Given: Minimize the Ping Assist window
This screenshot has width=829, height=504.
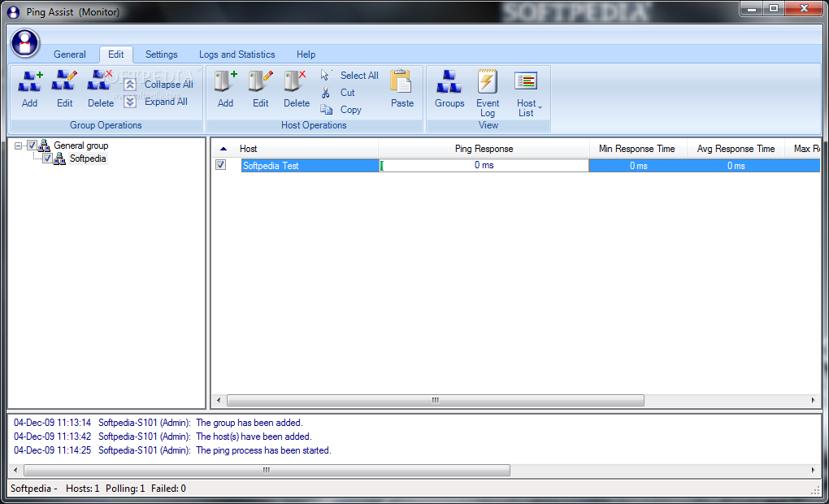Looking at the screenshot, I should click(752, 8).
